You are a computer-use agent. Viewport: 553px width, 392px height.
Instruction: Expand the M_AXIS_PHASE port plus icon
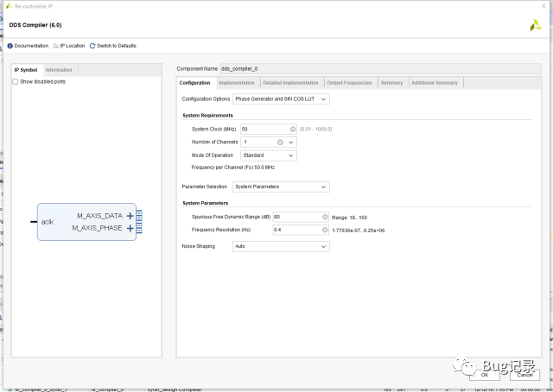click(x=130, y=229)
